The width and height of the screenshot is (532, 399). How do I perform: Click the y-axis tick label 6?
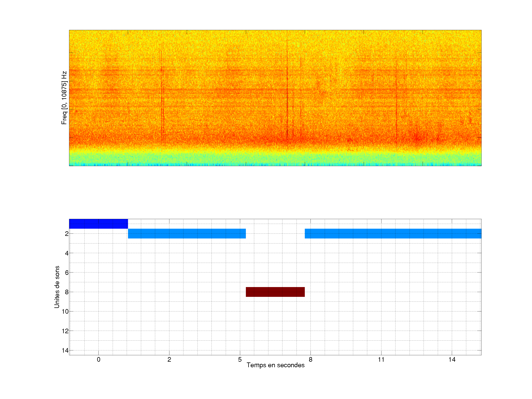pos(67,272)
